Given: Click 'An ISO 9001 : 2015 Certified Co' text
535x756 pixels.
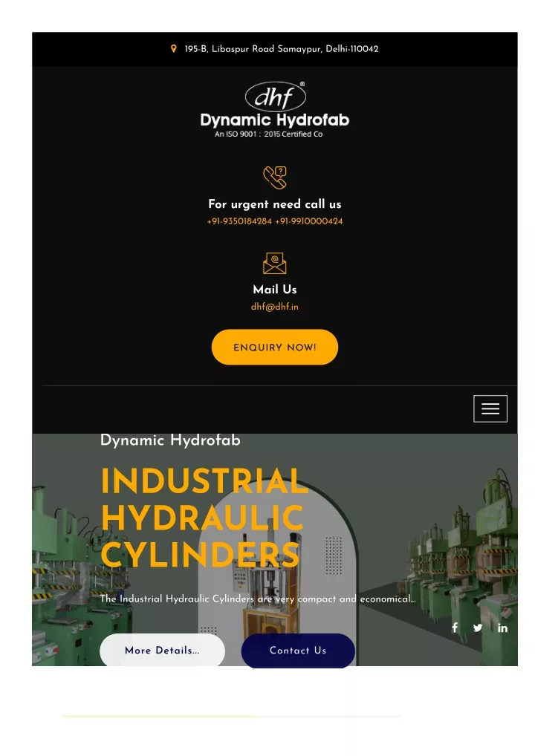Looking at the screenshot, I should [269, 134].
